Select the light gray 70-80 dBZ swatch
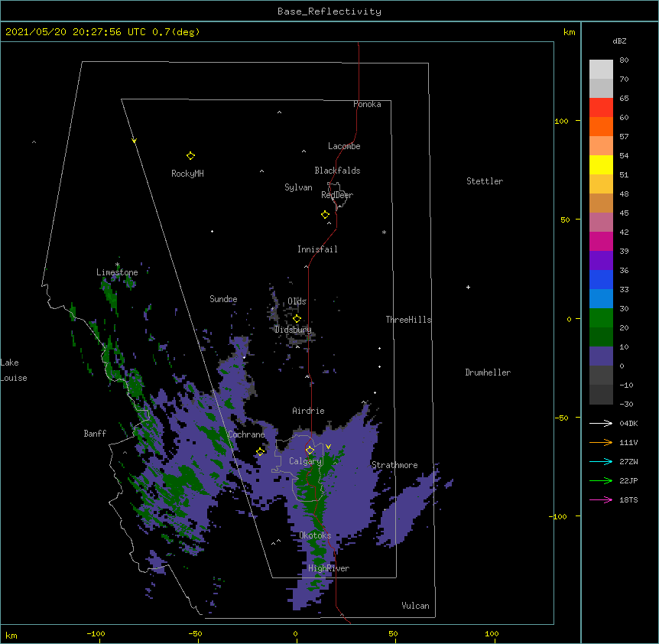 click(x=601, y=70)
